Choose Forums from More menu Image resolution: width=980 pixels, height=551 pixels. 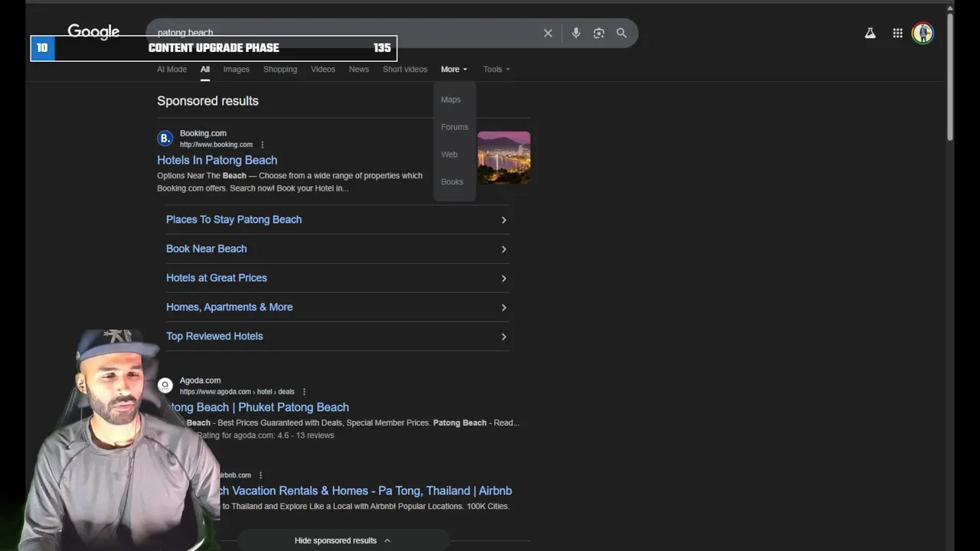click(x=455, y=127)
